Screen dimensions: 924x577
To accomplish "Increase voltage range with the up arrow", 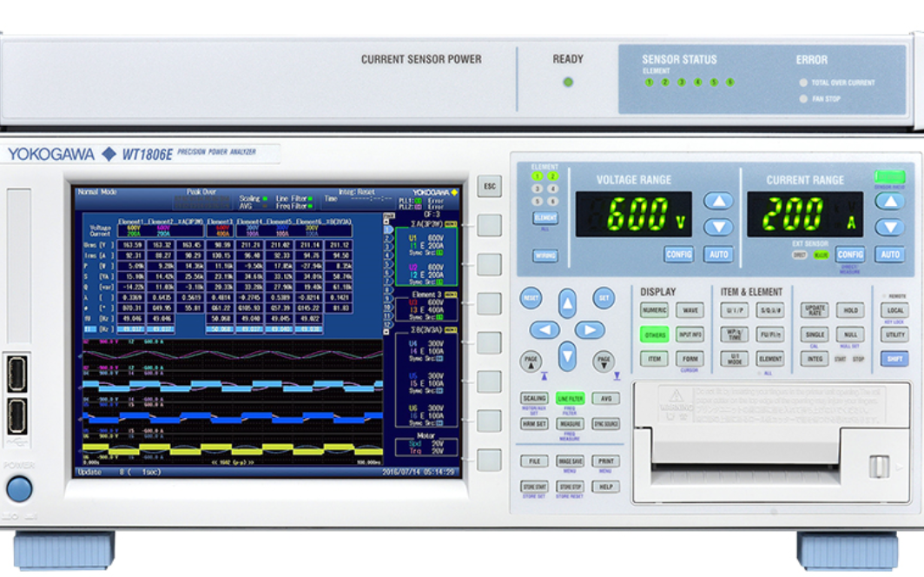I will pos(717,201).
